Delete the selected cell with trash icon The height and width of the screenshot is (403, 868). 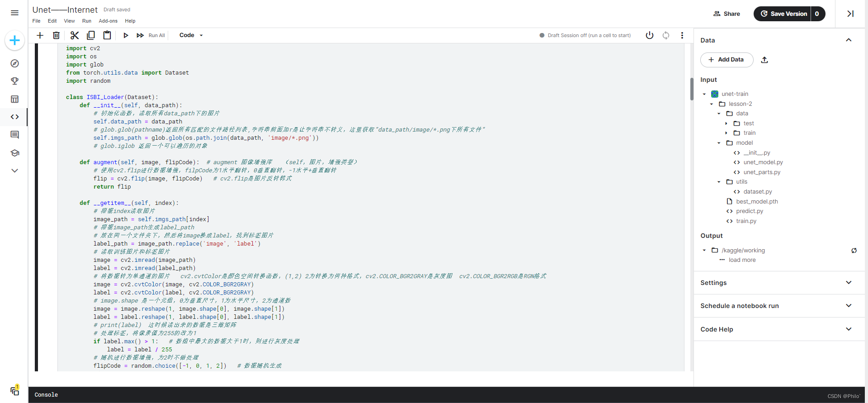point(56,35)
